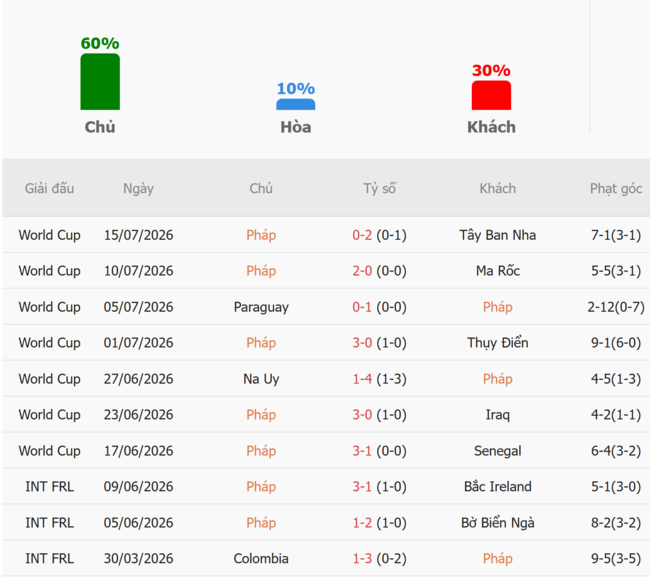
Task: Click the Phạt góc column header
Action: click(x=616, y=189)
